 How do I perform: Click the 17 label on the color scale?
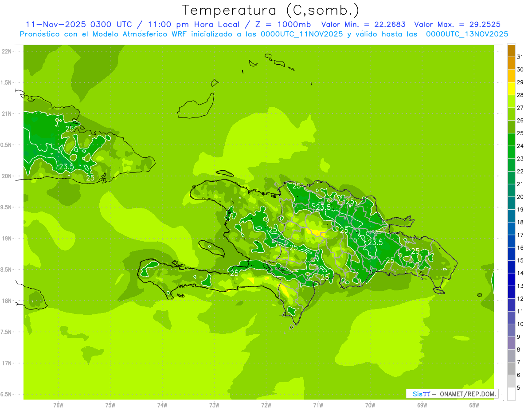coord(520,235)
